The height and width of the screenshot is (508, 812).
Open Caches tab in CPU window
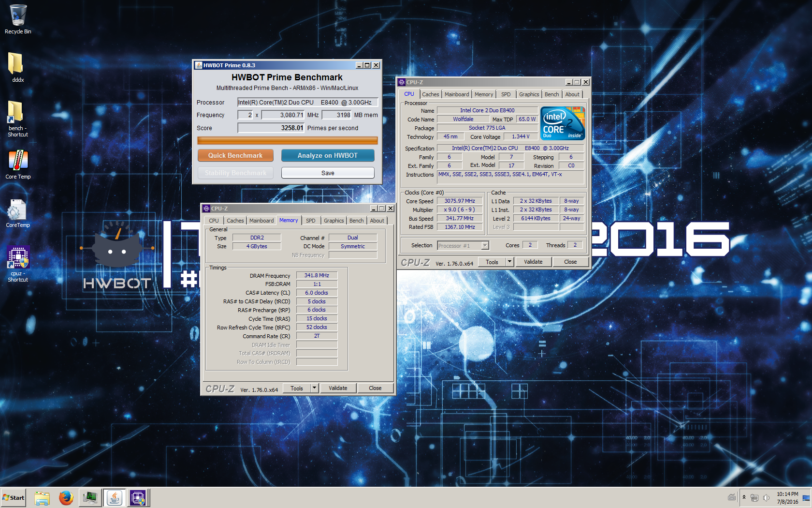point(431,94)
